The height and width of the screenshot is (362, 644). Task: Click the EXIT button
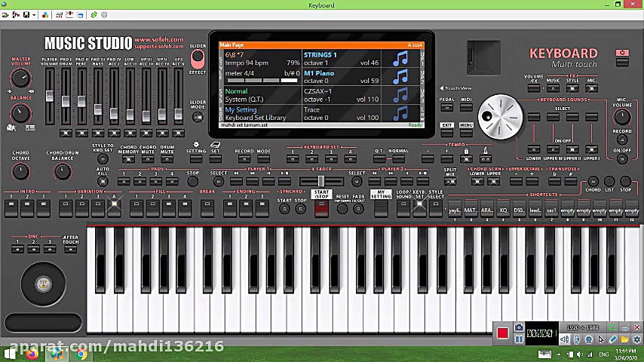coord(447,133)
